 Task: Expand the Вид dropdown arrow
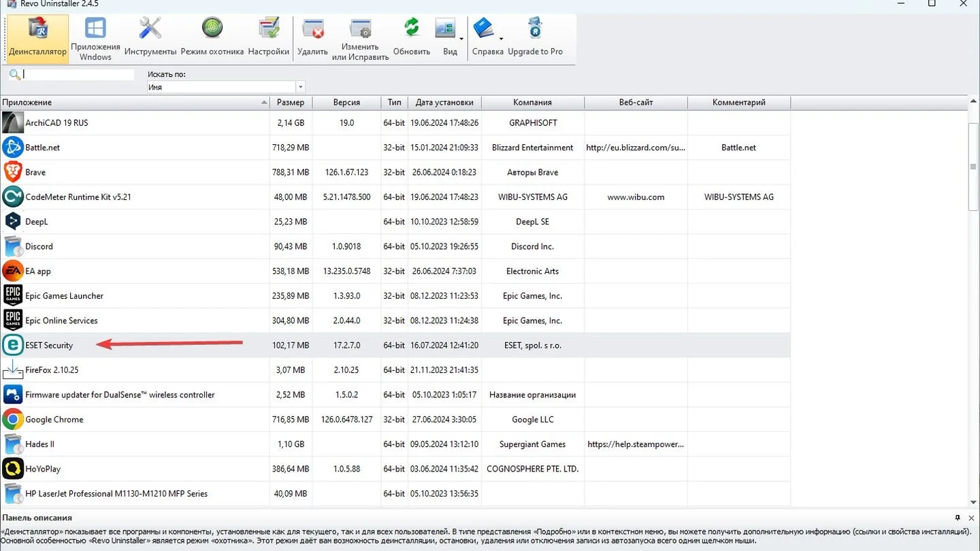[462, 39]
